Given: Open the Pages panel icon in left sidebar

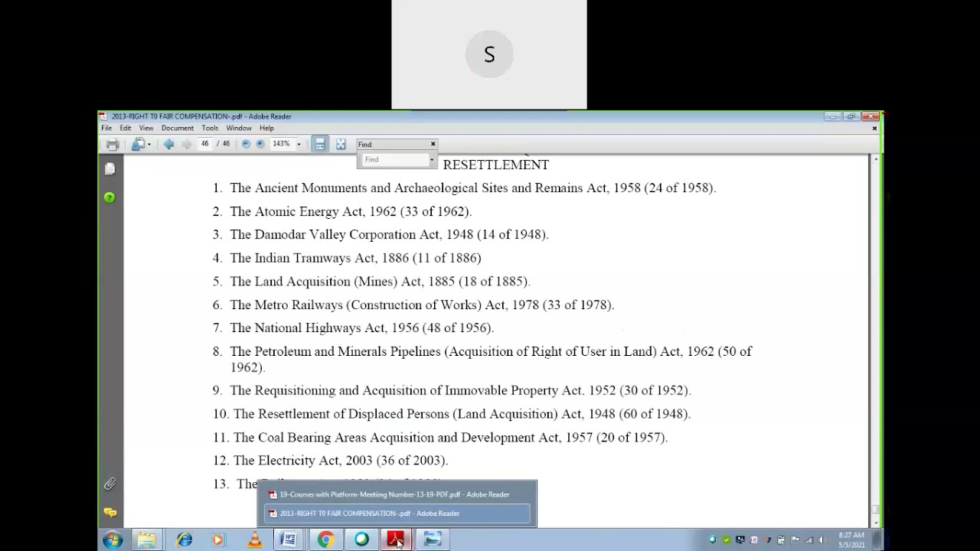Looking at the screenshot, I should [109, 169].
